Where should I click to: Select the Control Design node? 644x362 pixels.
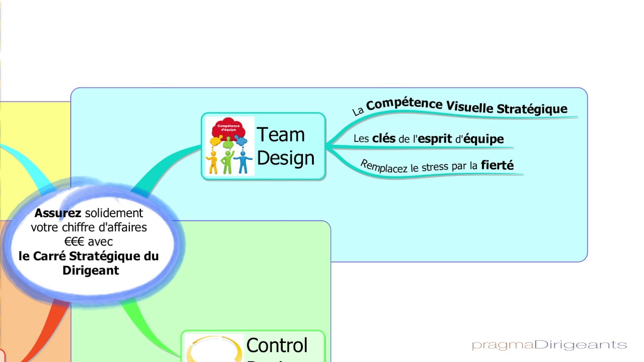point(253,346)
